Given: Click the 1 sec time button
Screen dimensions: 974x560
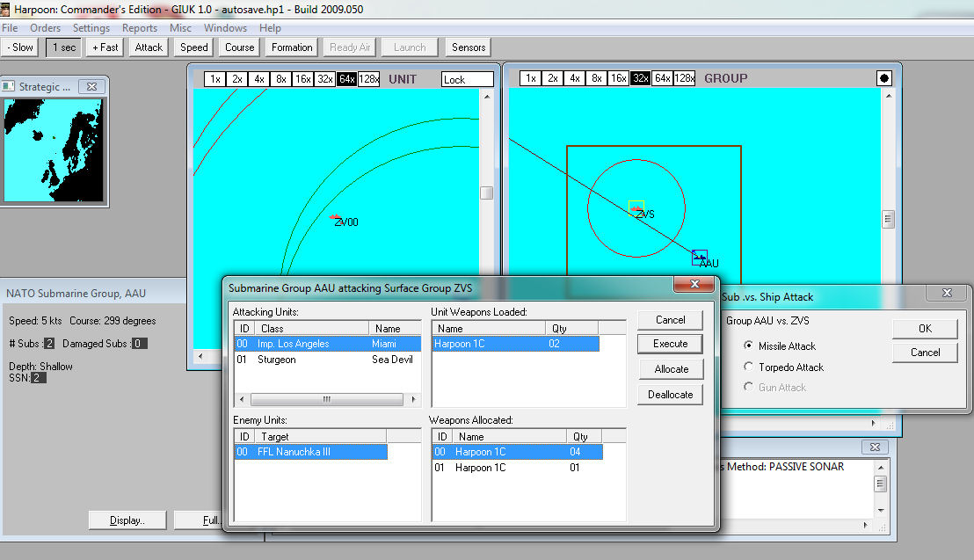Looking at the screenshot, I should pyautogui.click(x=64, y=47).
